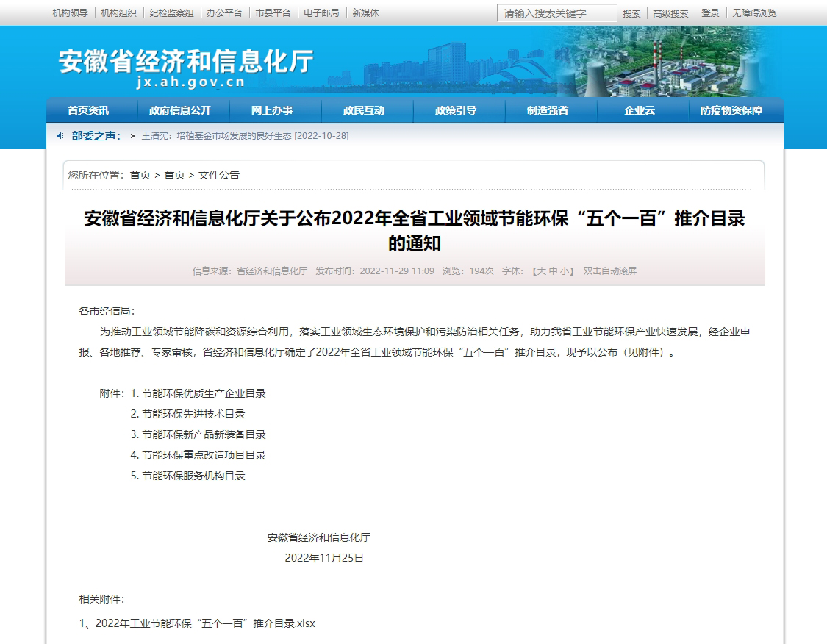Focus the search keyword input field
827x644 pixels.
556,13
